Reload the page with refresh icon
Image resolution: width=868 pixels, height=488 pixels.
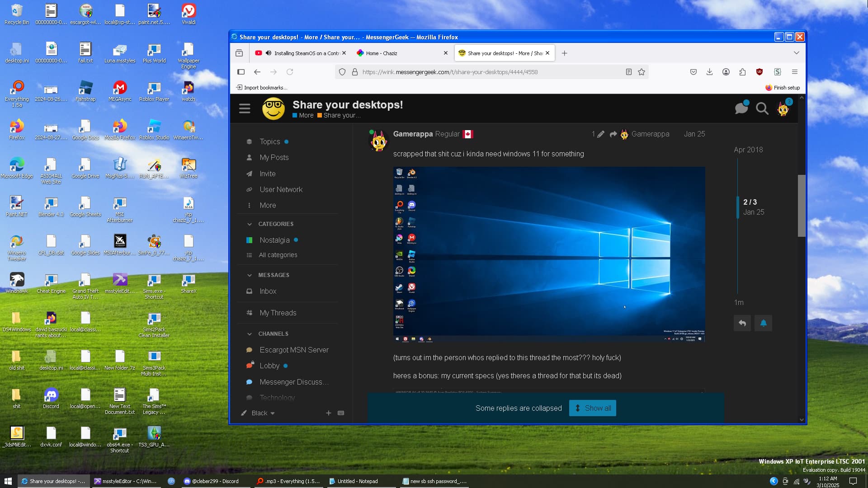290,72
